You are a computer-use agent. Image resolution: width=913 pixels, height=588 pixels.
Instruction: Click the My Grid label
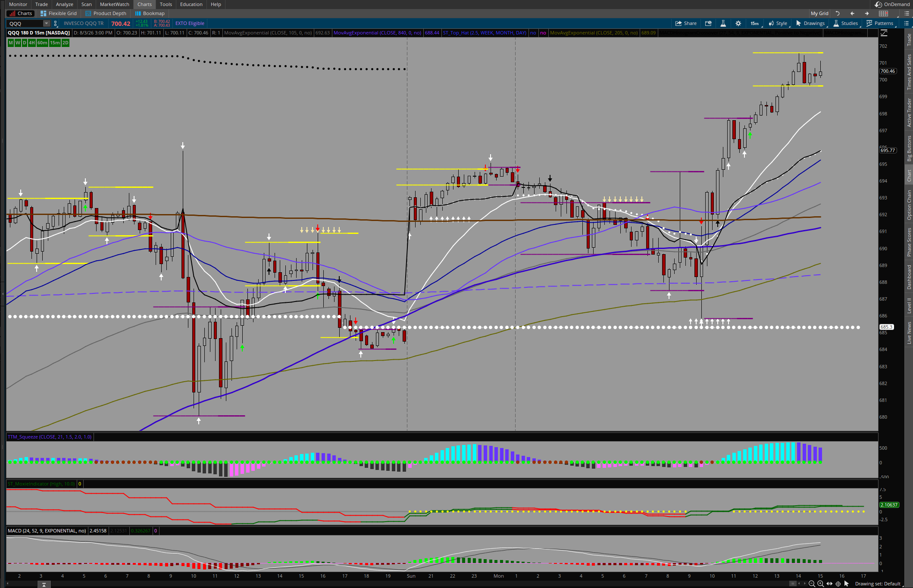[819, 13]
